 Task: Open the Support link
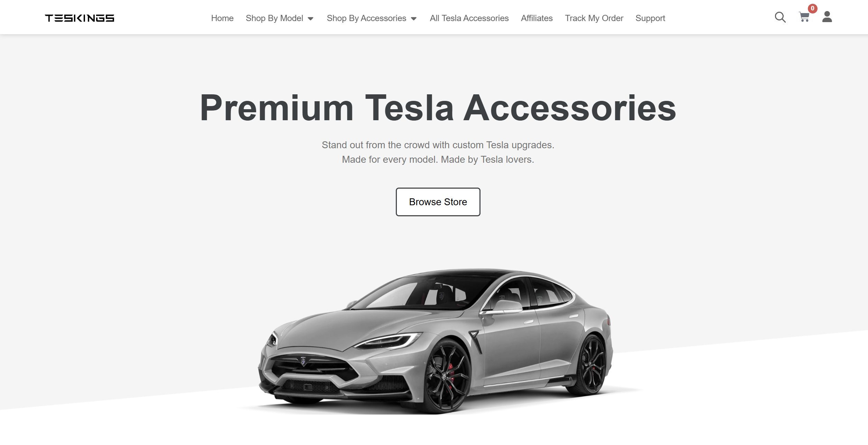pyautogui.click(x=650, y=18)
